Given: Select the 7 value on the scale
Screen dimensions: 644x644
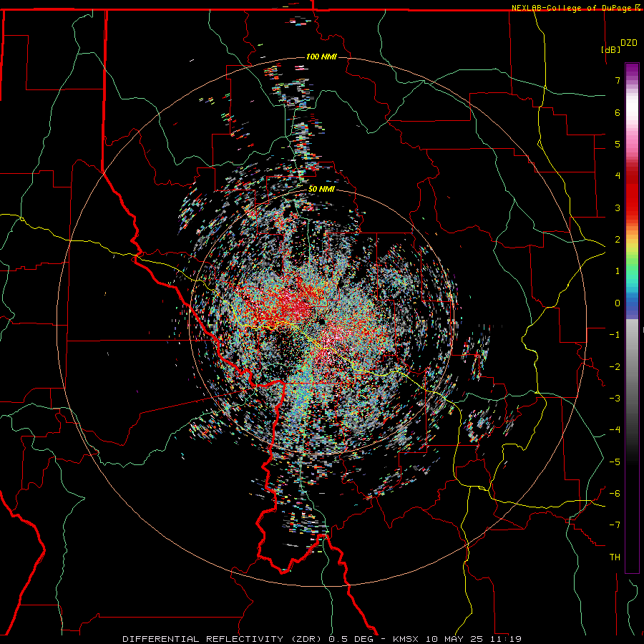Looking at the screenshot, I should (618, 80).
